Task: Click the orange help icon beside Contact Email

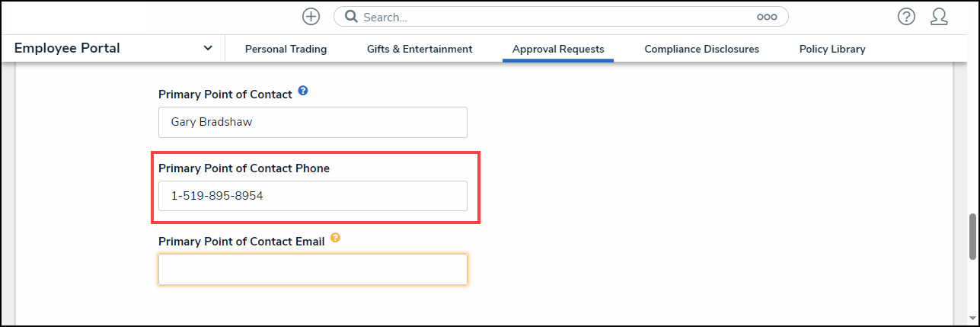Action: click(335, 238)
